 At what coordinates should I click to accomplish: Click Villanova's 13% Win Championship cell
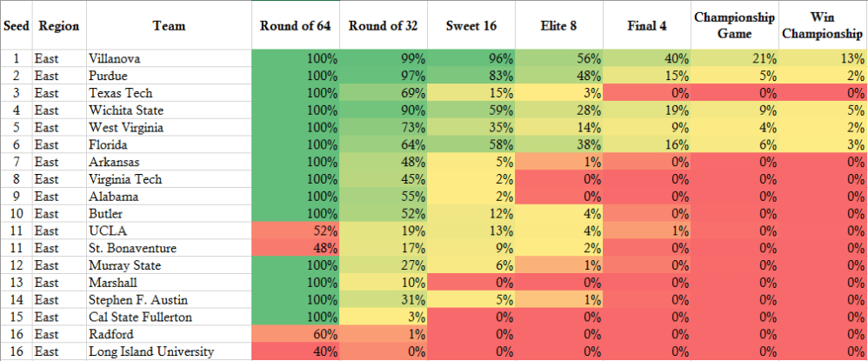pos(823,58)
